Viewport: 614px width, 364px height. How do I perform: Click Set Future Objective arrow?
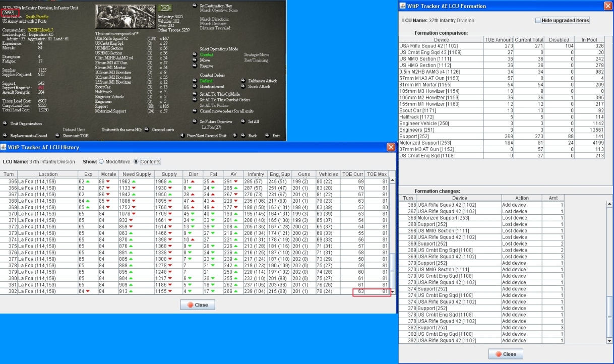196,122
